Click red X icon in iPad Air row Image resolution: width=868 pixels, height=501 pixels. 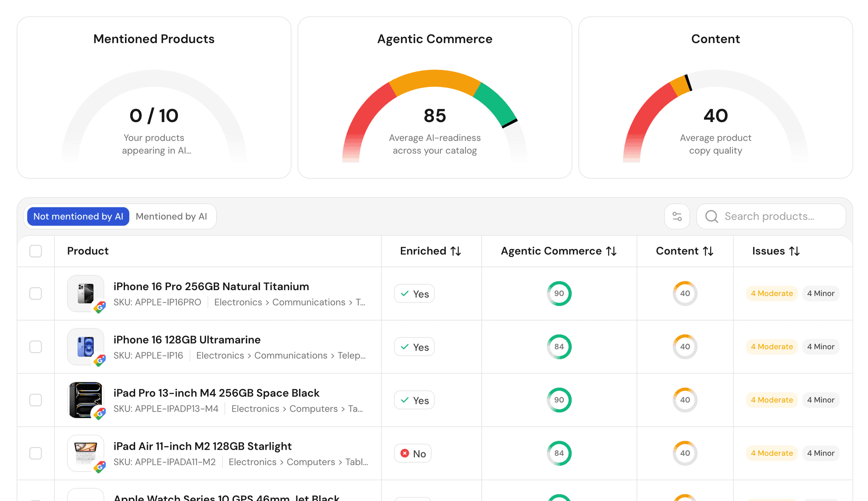pyautogui.click(x=405, y=453)
